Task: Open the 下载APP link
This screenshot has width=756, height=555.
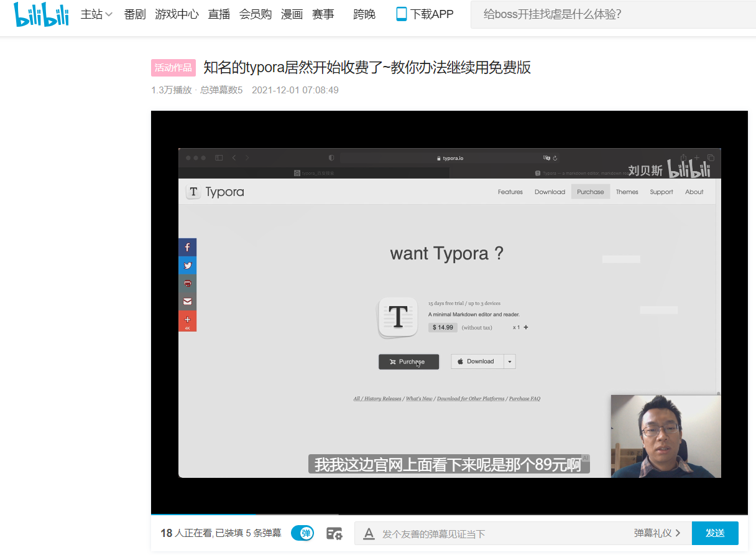Action: 431,14
